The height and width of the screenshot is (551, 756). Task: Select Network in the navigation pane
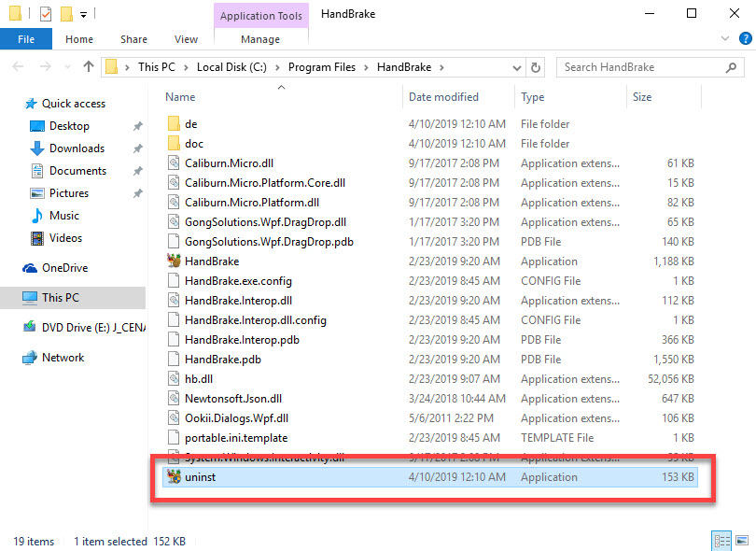63,358
